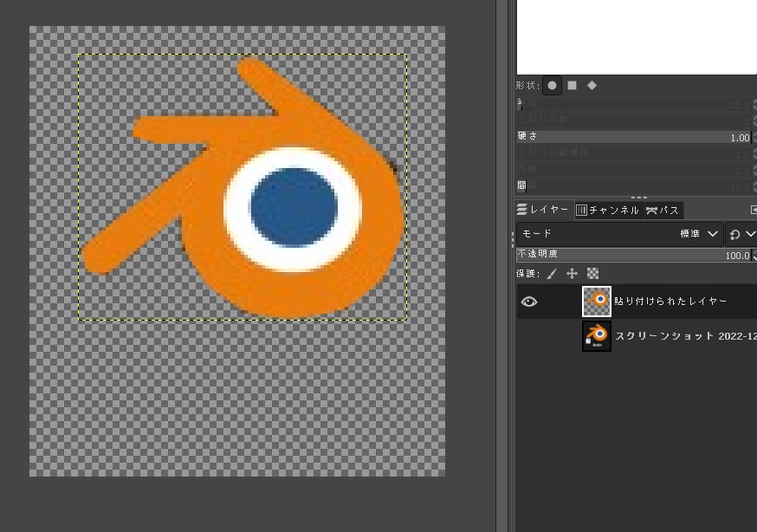The width and height of the screenshot is (757, 532).
Task: Select the square brush shape
Action: (573, 86)
